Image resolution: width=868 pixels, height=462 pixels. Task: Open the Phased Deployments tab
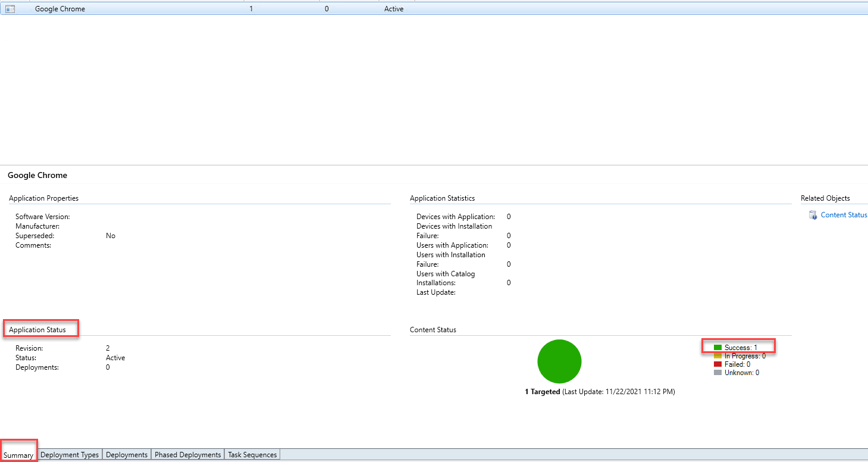coord(187,455)
